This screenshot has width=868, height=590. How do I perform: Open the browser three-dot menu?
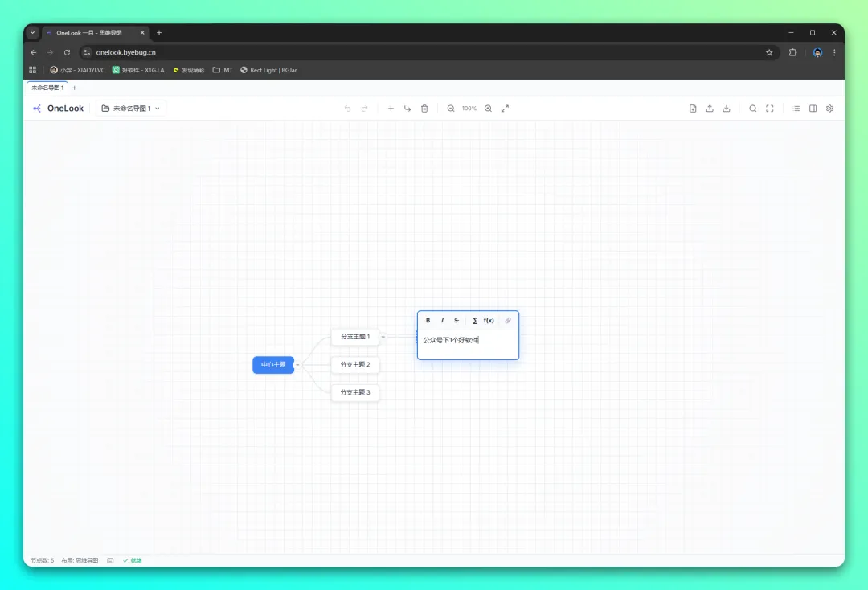tap(834, 52)
